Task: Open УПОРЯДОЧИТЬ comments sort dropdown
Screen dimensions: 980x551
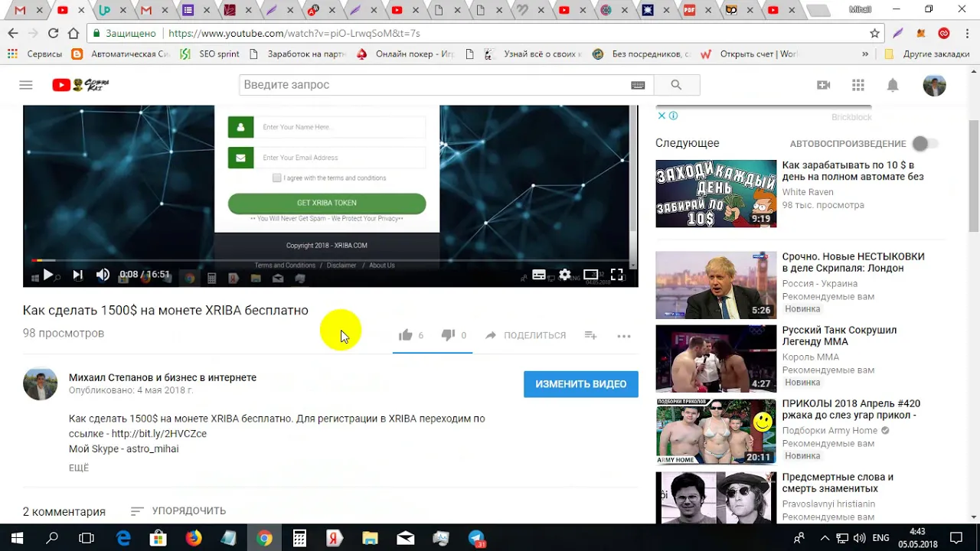Action: coord(178,510)
